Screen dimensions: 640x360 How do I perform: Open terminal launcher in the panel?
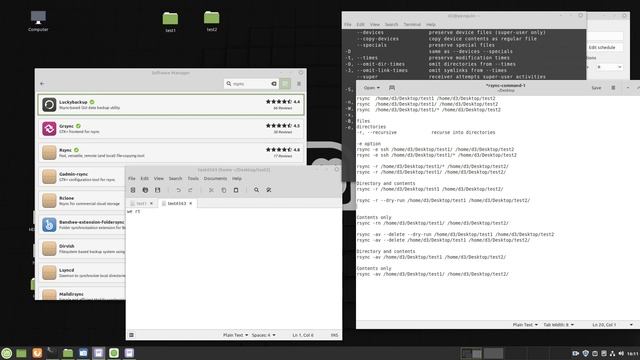coord(52,353)
